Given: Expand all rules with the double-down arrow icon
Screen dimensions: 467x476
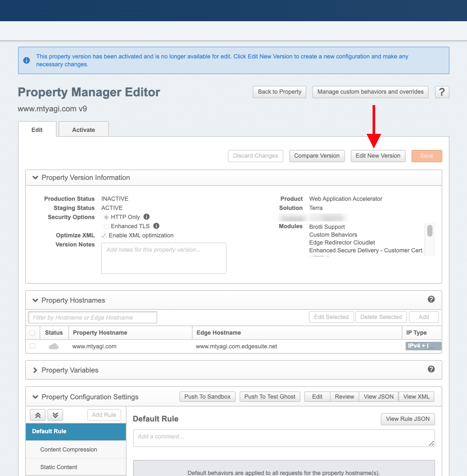Looking at the screenshot, I should (55, 415).
